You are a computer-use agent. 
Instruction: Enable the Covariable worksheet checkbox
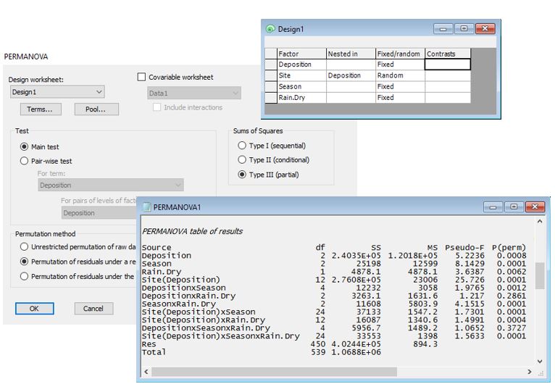pyautogui.click(x=141, y=77)
